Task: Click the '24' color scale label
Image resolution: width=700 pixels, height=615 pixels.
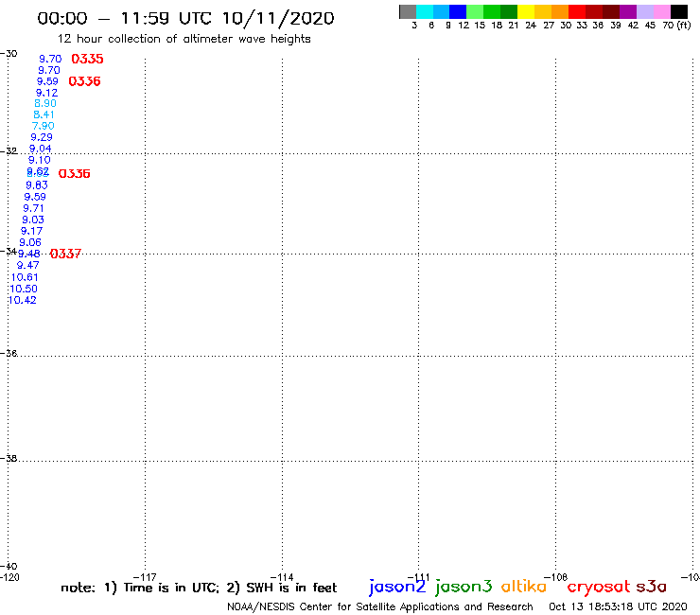Action: coord(531,26)
